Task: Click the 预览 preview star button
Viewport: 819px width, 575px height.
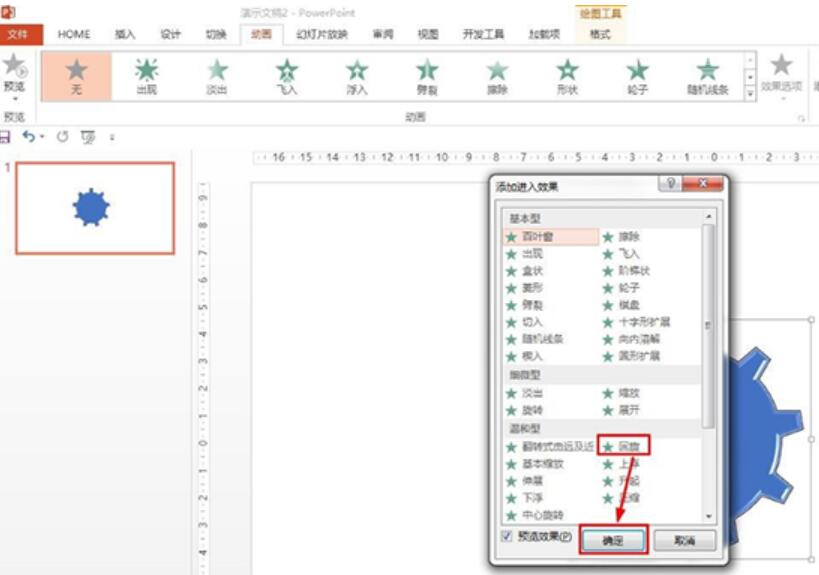Action: point(14,66)
